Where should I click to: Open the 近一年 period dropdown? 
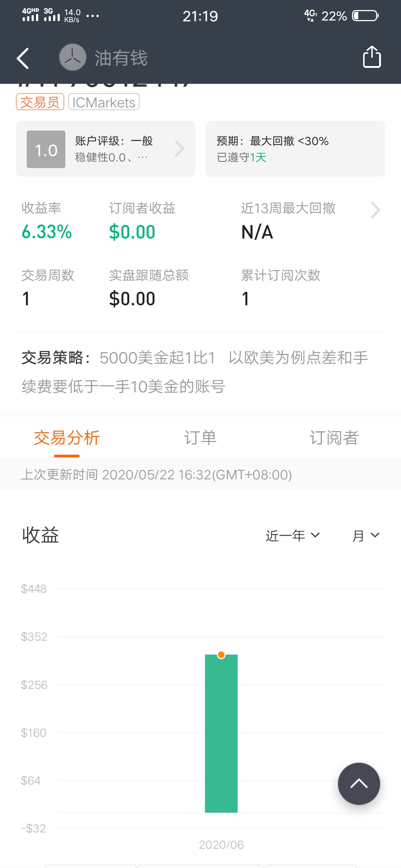[293, 535]
